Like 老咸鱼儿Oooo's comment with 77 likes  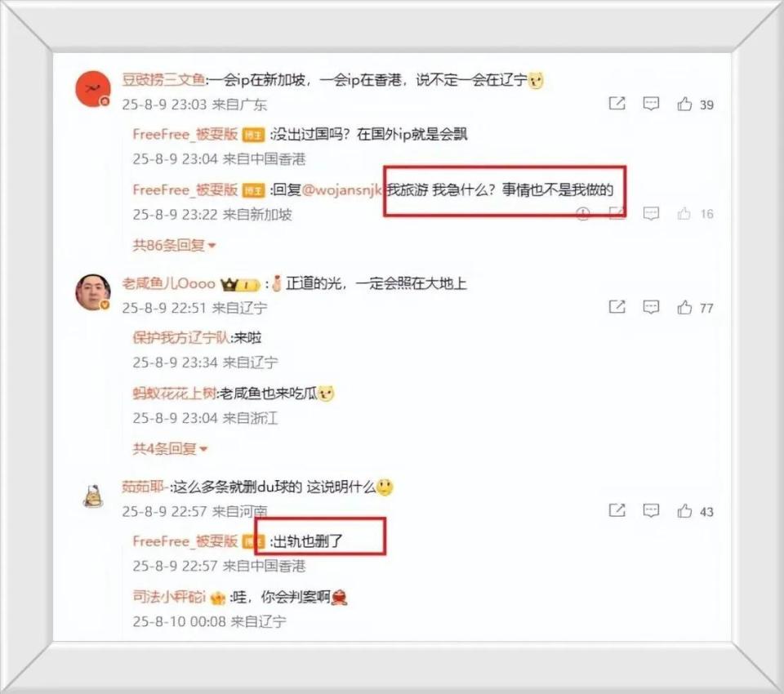[684, 307]
